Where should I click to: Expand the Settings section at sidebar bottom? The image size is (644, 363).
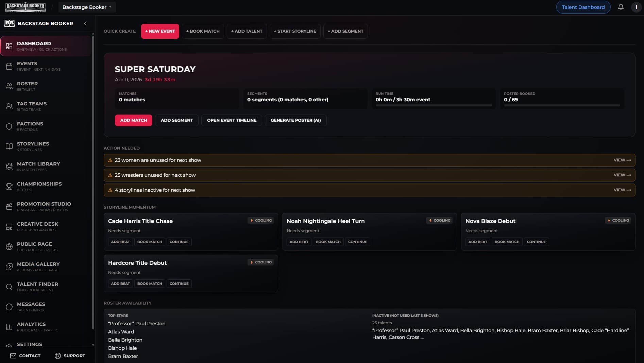click(x=30, y=344)
